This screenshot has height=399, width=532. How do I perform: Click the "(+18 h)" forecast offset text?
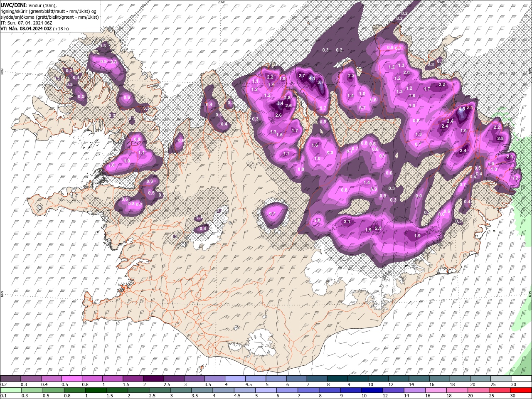point(61,29)
